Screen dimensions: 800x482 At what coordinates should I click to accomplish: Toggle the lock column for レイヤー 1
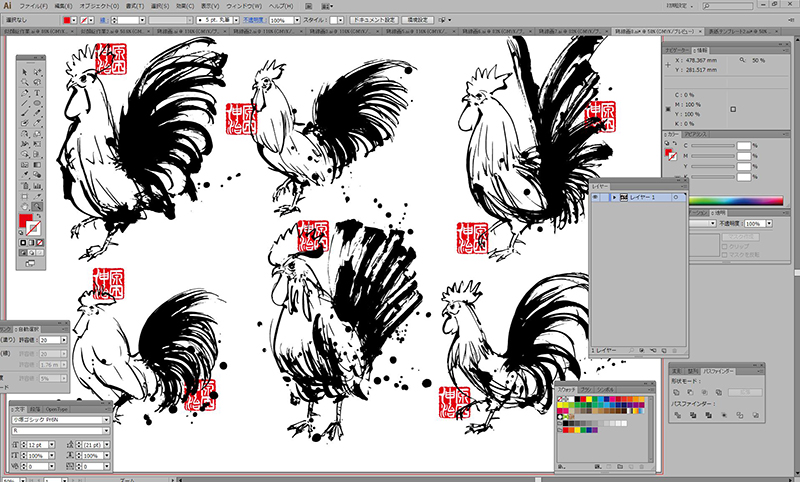tap(605, 197)
